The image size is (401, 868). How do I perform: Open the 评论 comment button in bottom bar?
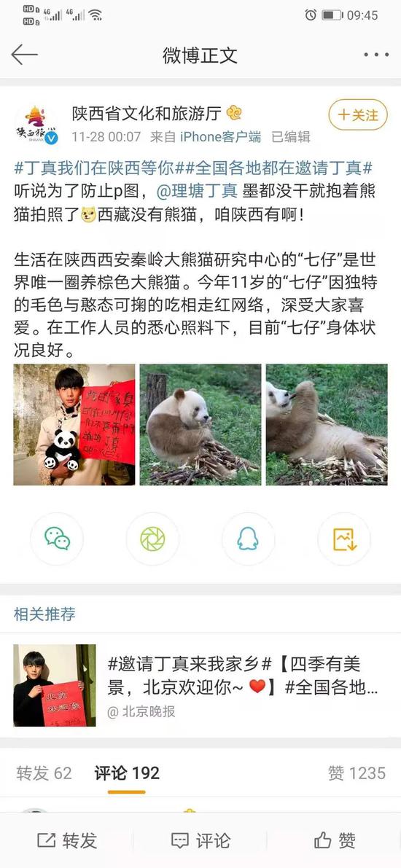point(200,840)
